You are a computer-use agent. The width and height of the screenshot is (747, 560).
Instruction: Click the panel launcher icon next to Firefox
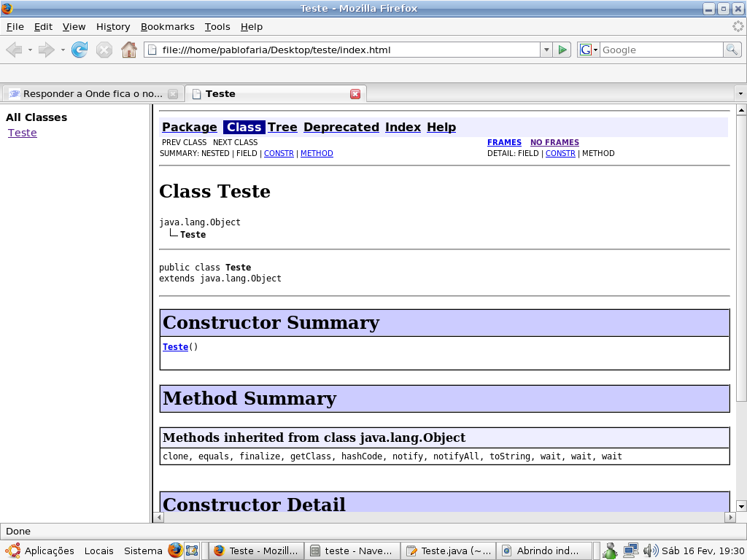(x=192, y=551)
